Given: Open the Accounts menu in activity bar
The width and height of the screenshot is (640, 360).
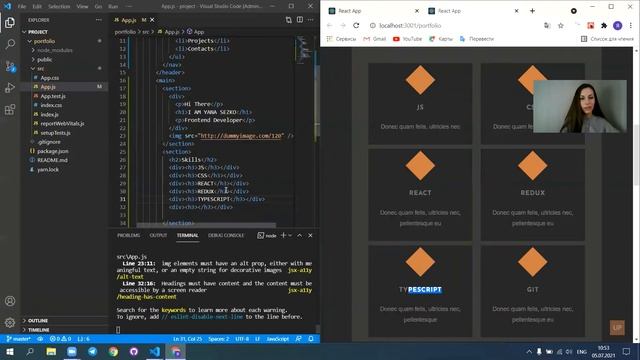Looking at the screenshot, I should pyautogui.click(x=10, y=301).
